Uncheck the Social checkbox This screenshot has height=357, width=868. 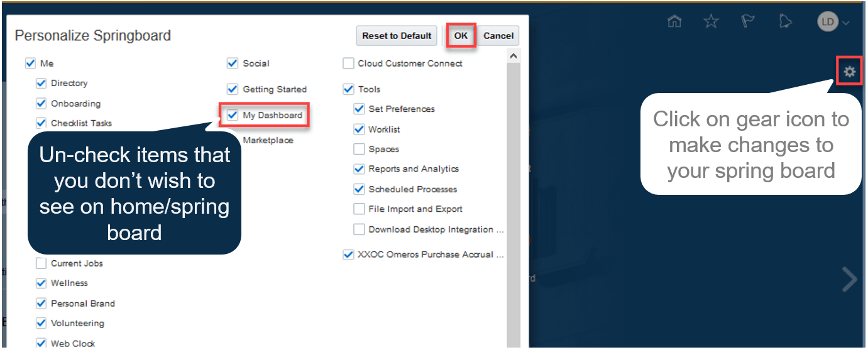233,63
